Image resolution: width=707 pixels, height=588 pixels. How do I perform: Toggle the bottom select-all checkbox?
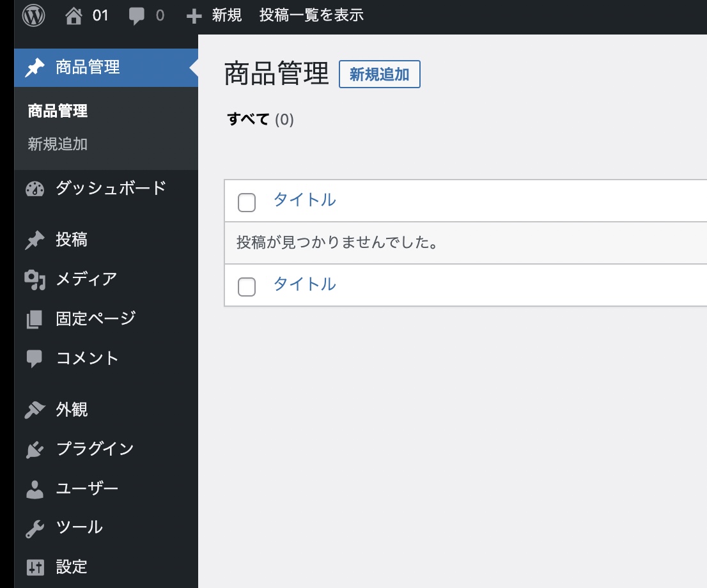pos(247,285)
